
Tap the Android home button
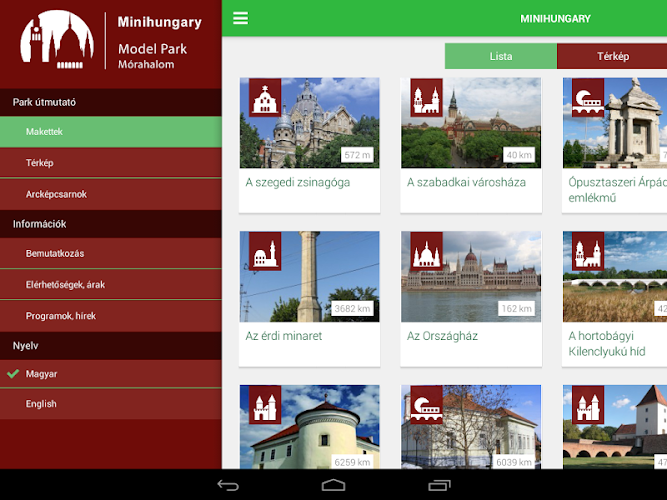tap(334, 485)
